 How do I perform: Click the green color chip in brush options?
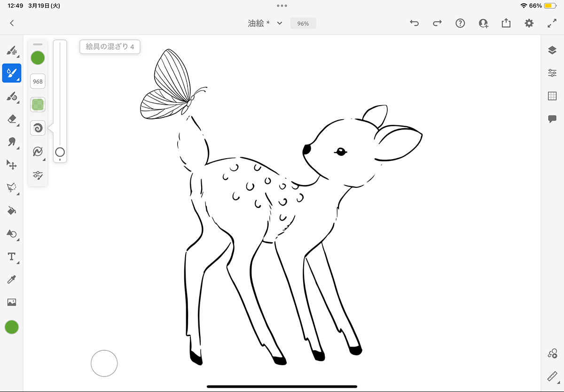[38, 58]
